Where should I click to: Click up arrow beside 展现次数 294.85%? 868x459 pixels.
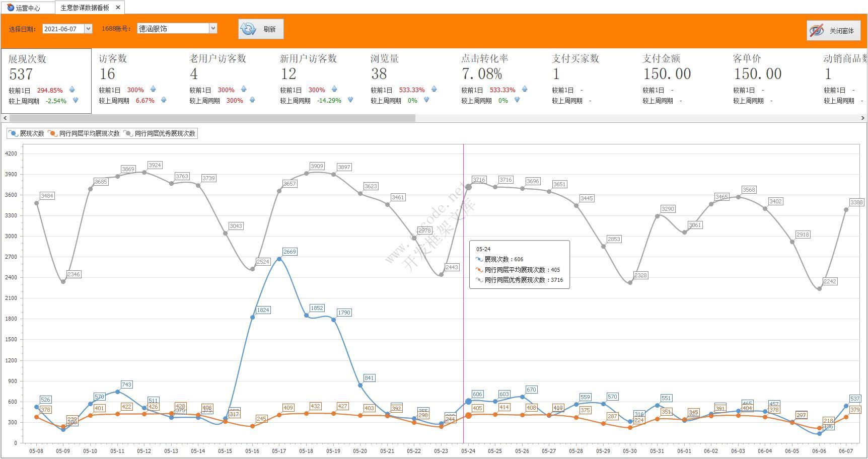coord(72,90)
